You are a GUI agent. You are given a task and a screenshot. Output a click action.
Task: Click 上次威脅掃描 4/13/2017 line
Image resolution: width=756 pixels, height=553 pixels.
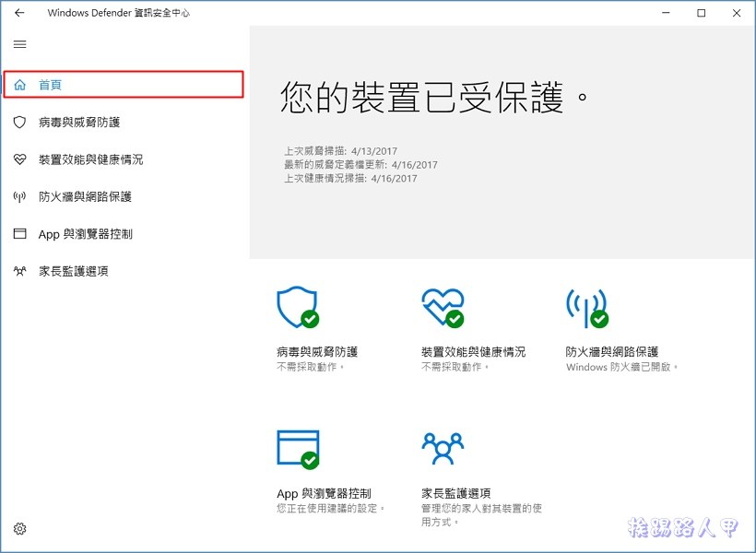tap(340, 151)
